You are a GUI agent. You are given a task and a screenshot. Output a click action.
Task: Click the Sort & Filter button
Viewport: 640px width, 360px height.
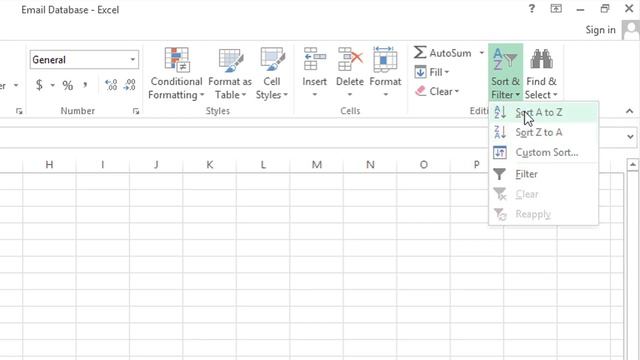505,73
